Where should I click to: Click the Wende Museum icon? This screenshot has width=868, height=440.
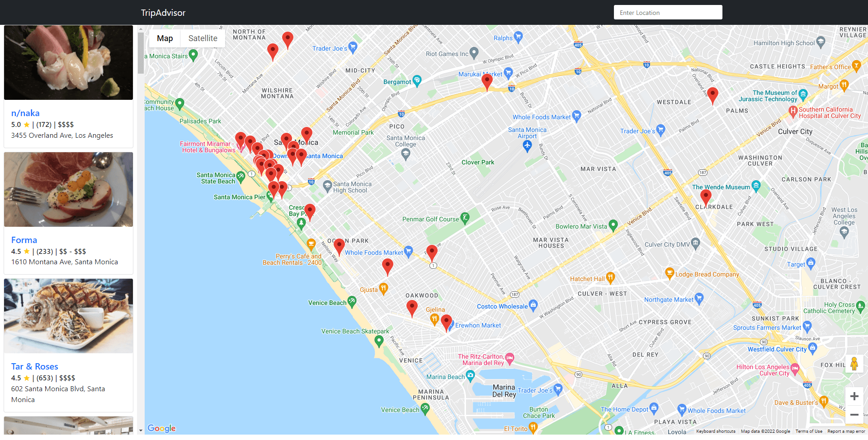[756, 186]
